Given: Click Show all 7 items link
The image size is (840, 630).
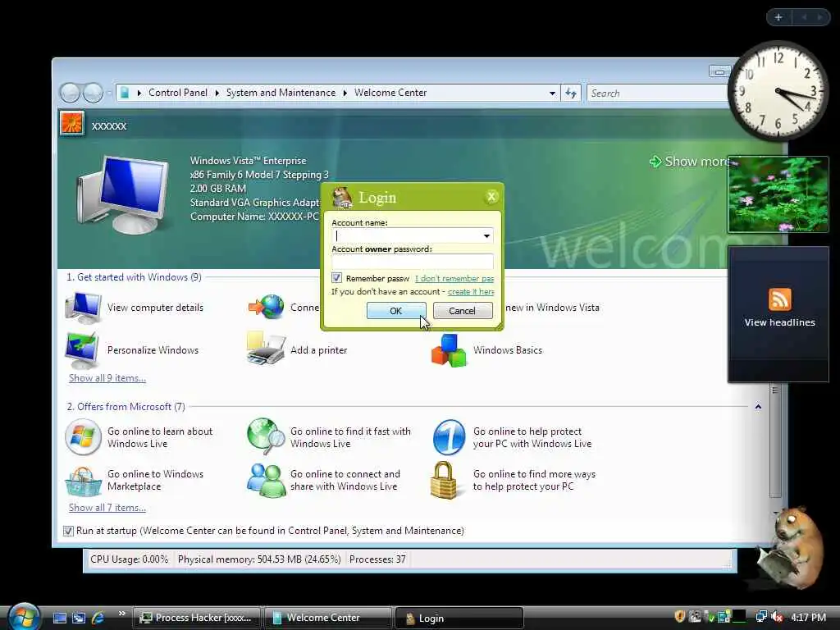Looking at the screenshot, I should click(x=107, y=508).
